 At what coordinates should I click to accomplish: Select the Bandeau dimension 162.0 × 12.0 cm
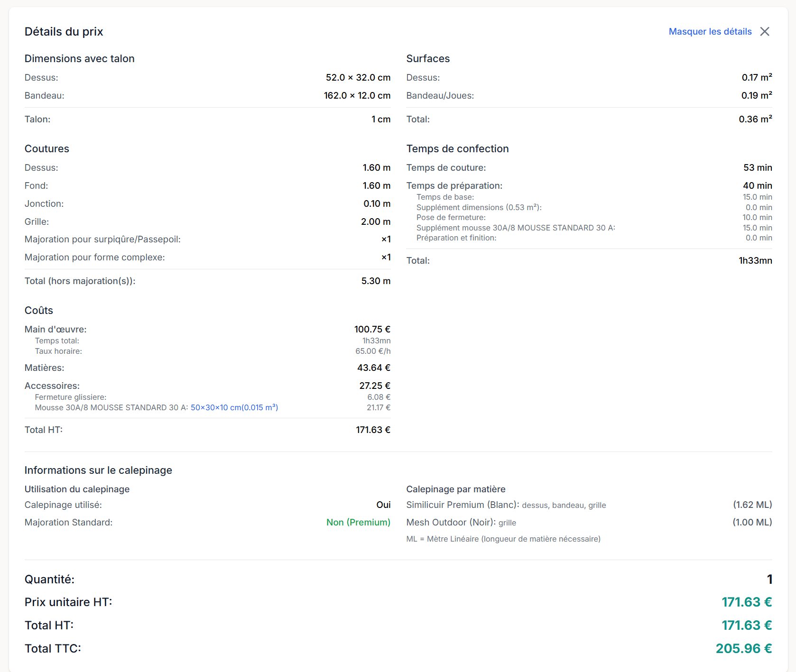(357, 95)
